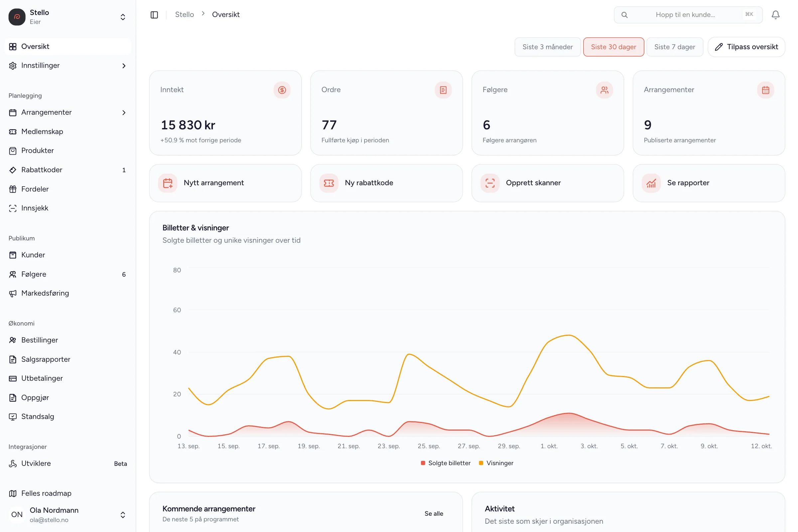Screen dimensions: 798x532
Task: Open Bestillinger in the sidebar
Action: click(68, 340)
